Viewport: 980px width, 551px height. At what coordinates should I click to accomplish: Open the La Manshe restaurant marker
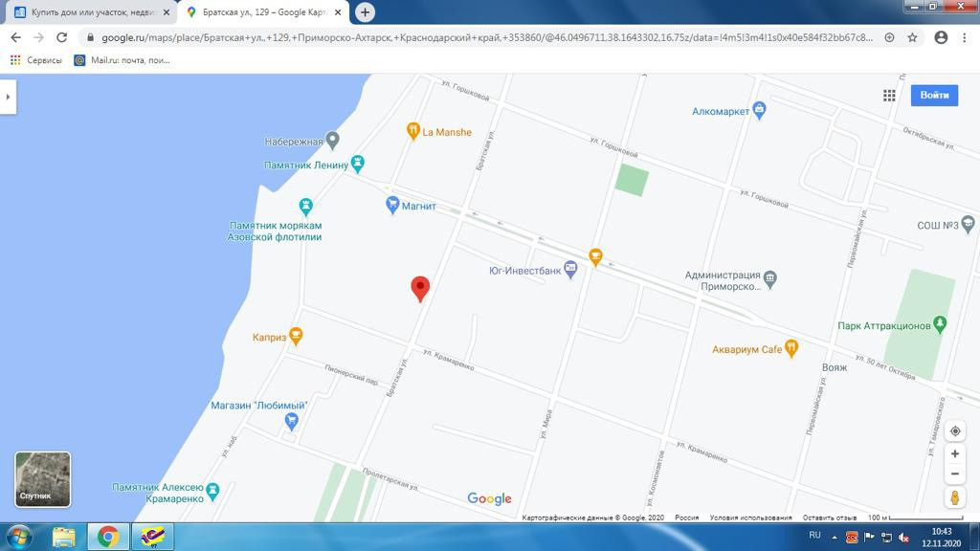[x=412, y=131]
